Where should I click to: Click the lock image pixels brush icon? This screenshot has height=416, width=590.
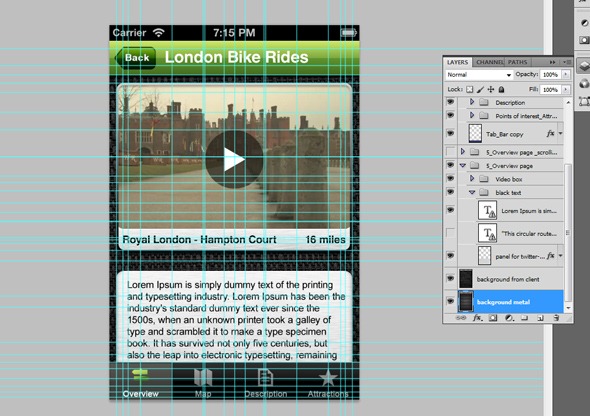pyautogui.click(x=480, y=90)
